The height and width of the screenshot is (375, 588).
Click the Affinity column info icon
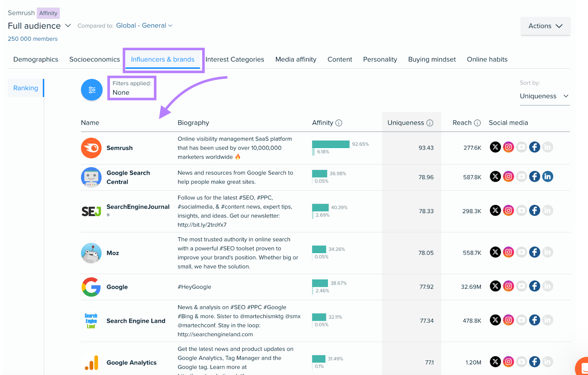(339, 123)
